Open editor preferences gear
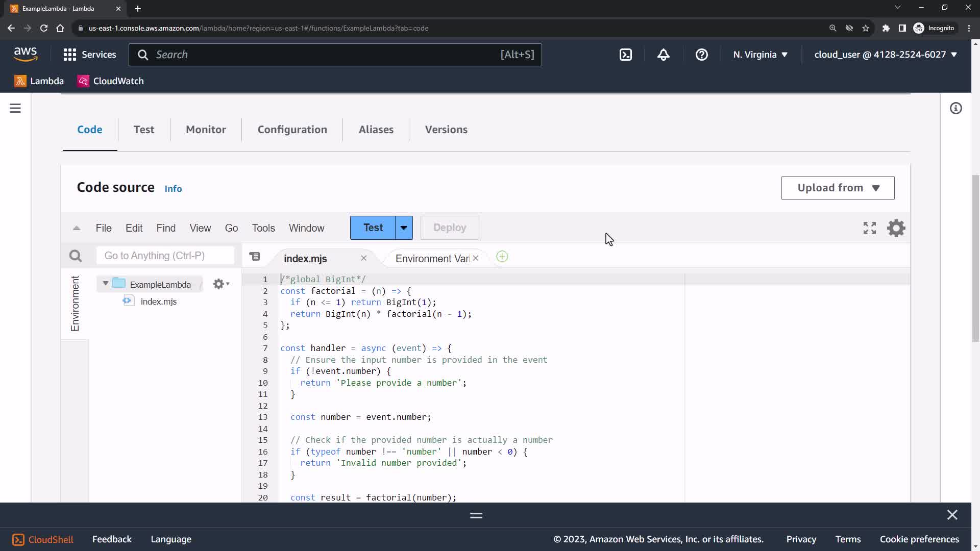This screenshot has width=980, height=551. pyautogui.click(x=896, y=228)
